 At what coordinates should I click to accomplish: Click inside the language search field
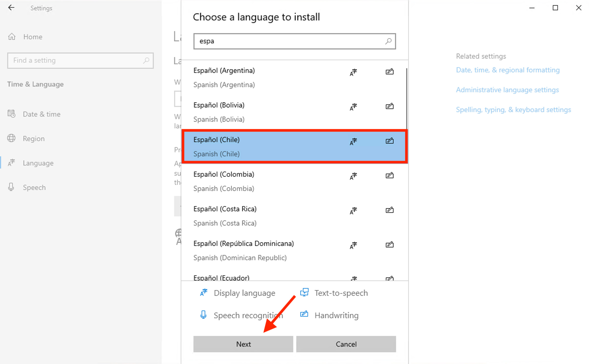[x=294, y=41]
